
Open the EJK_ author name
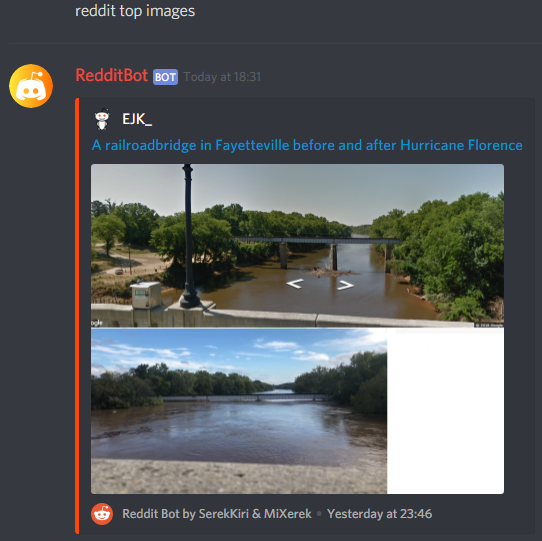pyautogui.click(x=137, y=119)
